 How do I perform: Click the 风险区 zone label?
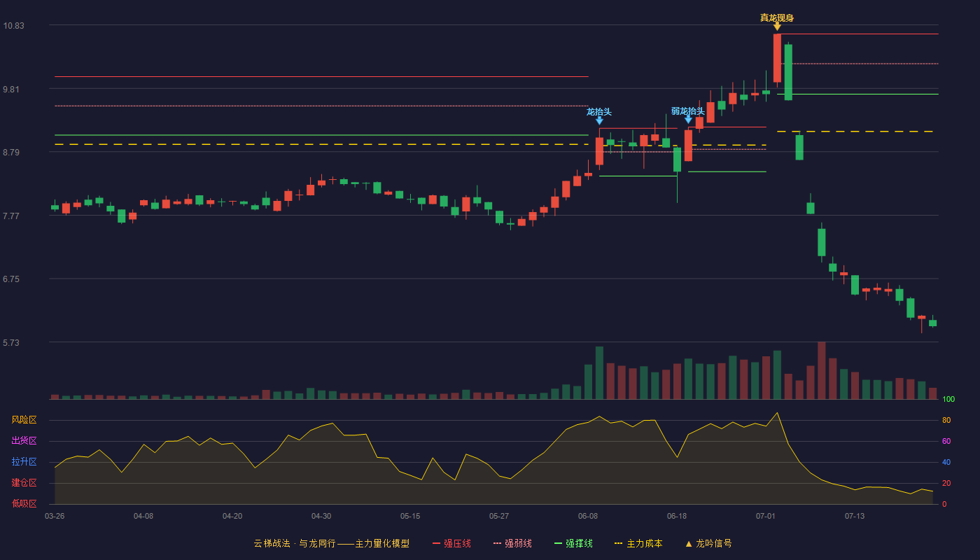click(x=24, y=420)
